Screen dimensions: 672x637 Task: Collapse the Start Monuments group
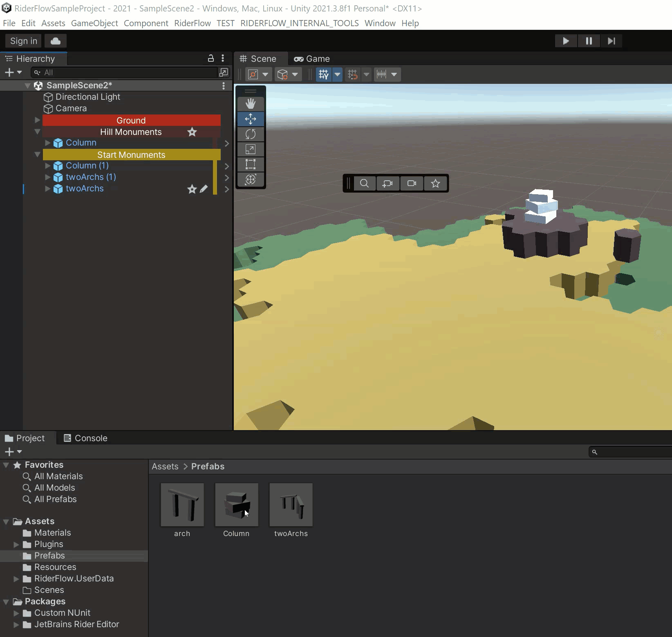click(x=37, y=155)
